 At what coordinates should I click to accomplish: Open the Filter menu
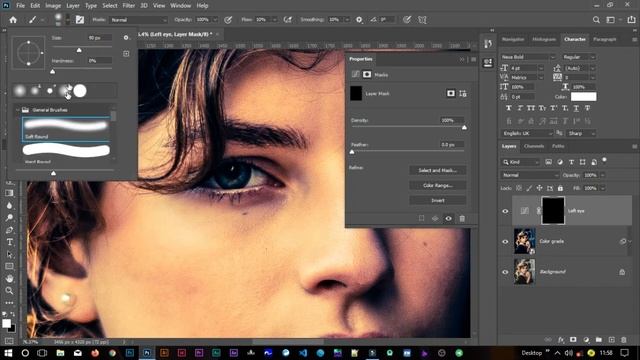click(x=129, y=6)
